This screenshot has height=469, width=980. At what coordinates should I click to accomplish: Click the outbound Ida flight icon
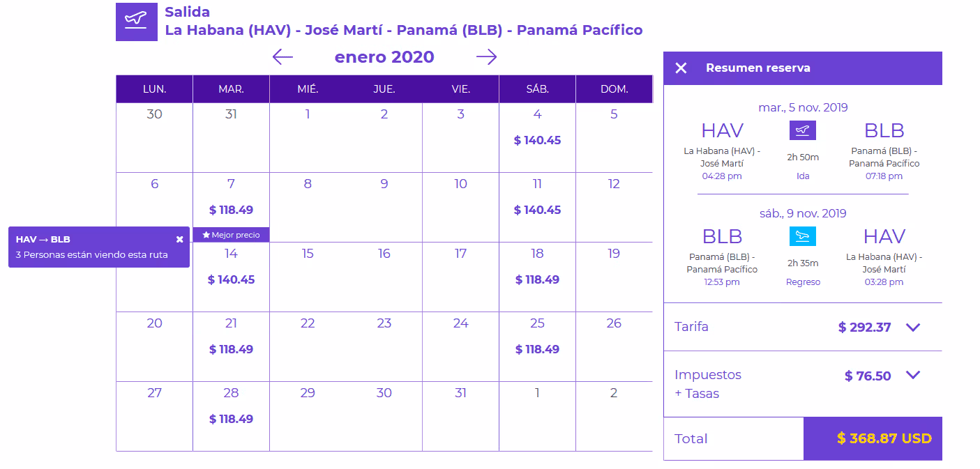803,130
